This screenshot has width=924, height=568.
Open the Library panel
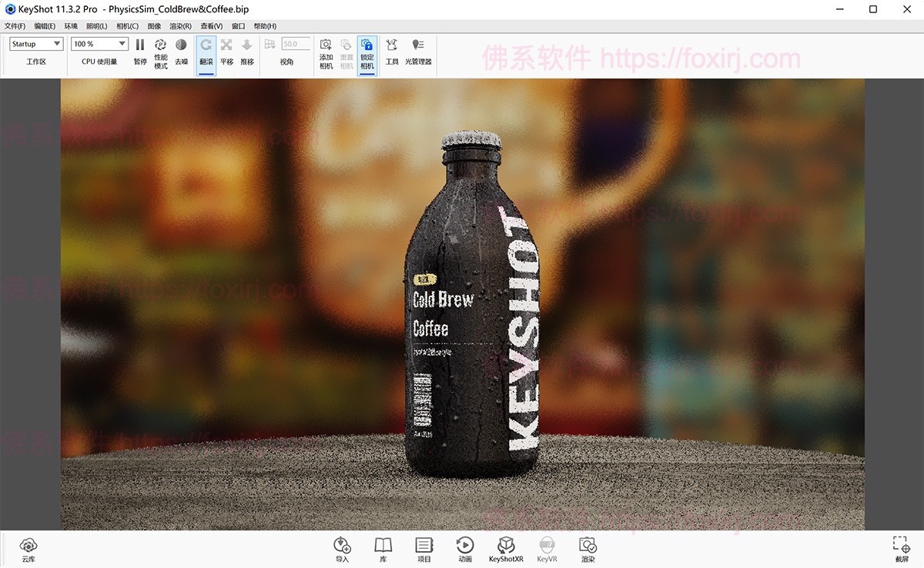[x=383, y=546]
